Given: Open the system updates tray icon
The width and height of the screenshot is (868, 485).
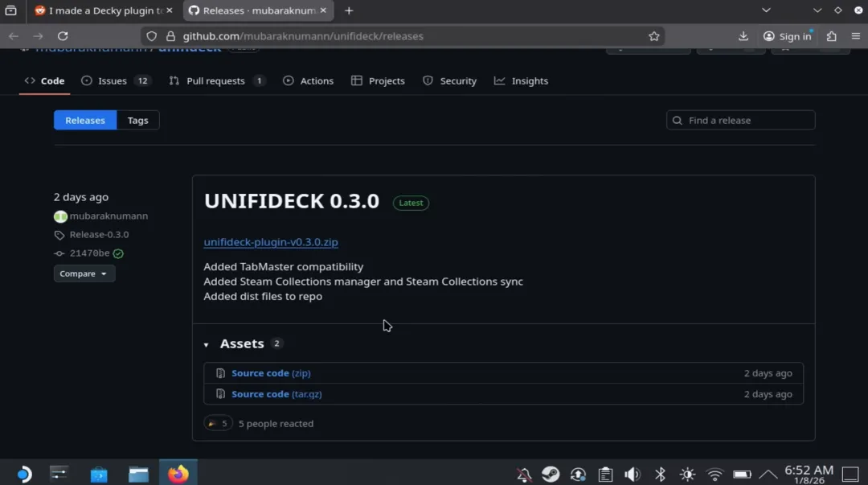Looking at the screenshot, I should click(578, 475).
